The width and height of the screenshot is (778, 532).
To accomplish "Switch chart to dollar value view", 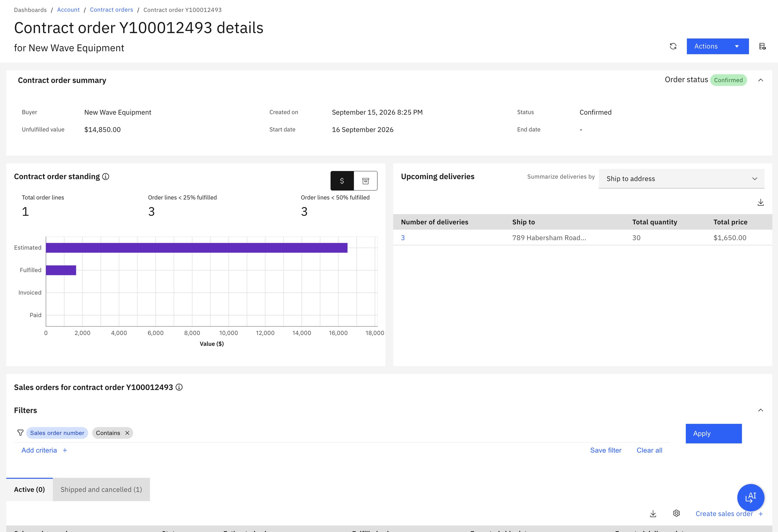I will 342,181.
